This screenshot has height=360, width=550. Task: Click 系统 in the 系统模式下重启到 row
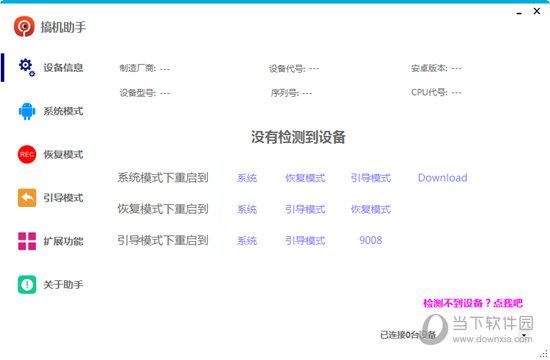click(247, 178)
